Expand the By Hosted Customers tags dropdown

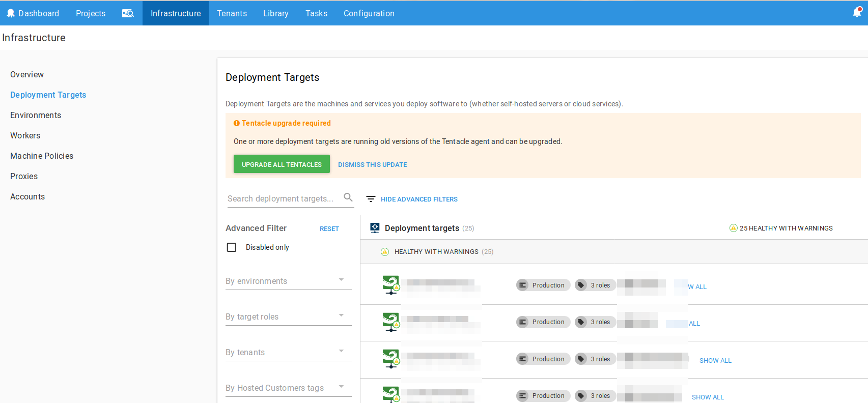coord(289,388)
